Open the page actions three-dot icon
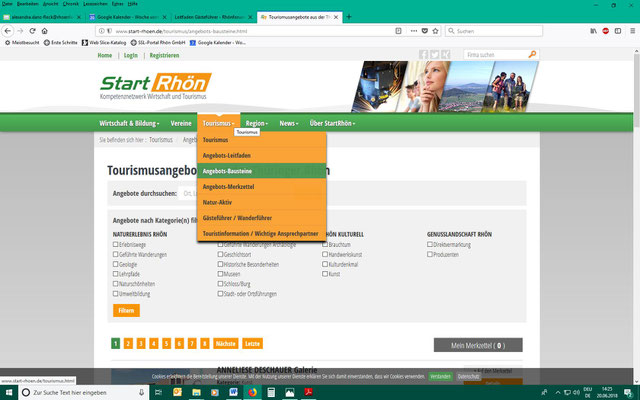This screenshot has width=640, height=400. click(x=413, y=31)
